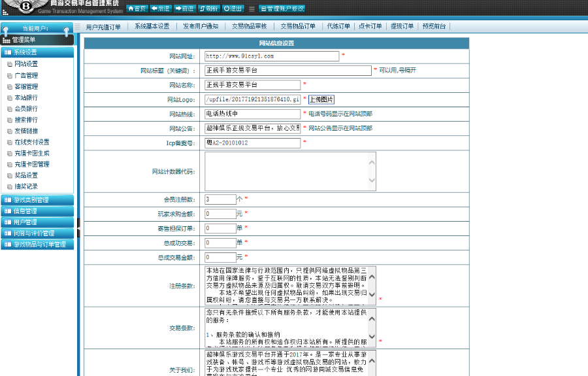This screenshot has height=376, width=588.
Task: Click scroll-down arrow of 注册条款 textarea
Action: [x=372, y=294]
